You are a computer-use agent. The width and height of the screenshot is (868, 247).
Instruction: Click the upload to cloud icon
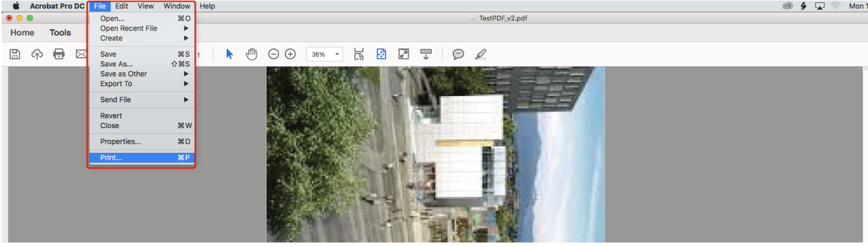coord(37,54)
